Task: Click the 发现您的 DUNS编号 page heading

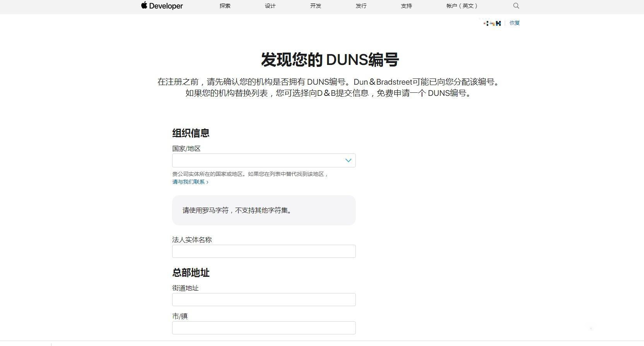Action: coord(330,60)
